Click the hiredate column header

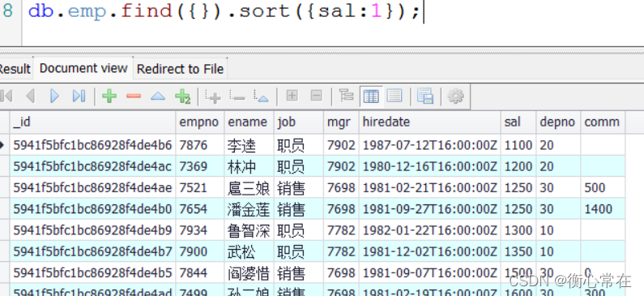(x=430, y=122)
